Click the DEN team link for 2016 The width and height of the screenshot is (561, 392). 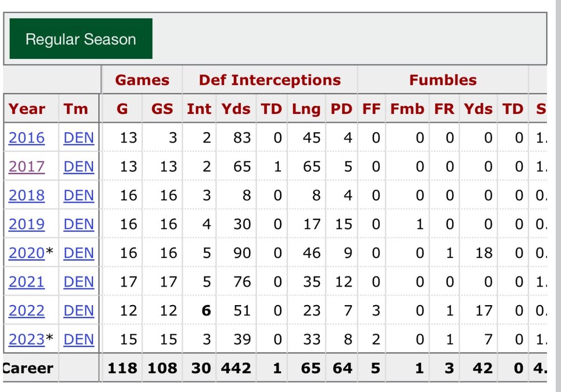pos(79,137)
